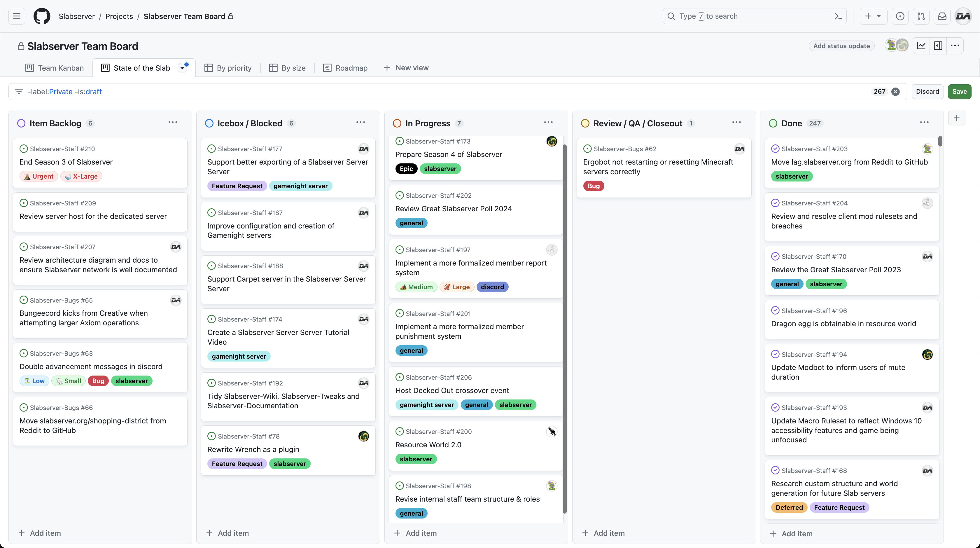Open the hamburger navigation menu

(17, 16)
